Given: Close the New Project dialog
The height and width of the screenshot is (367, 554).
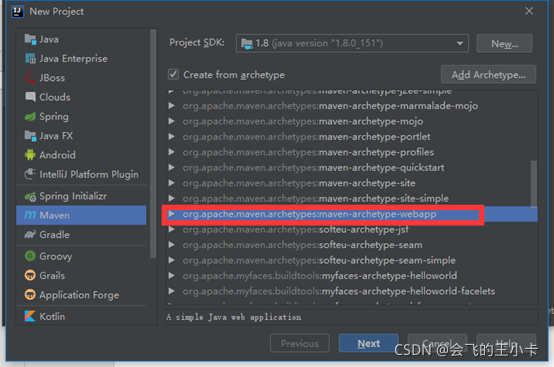Looking at the screenshot, I should click(529, 11).
